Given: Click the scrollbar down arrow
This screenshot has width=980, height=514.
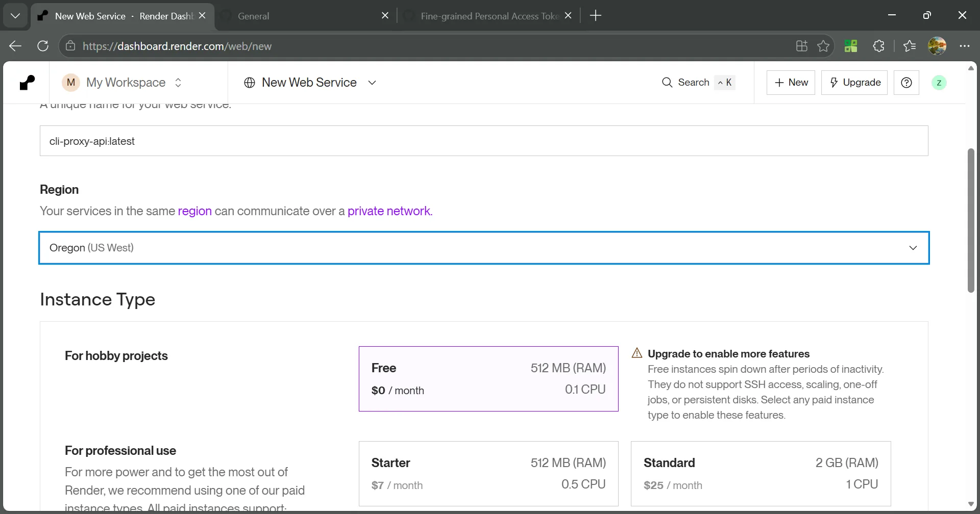Looking at the screenshot, I should pyautogui.click(x=971, y=504).
